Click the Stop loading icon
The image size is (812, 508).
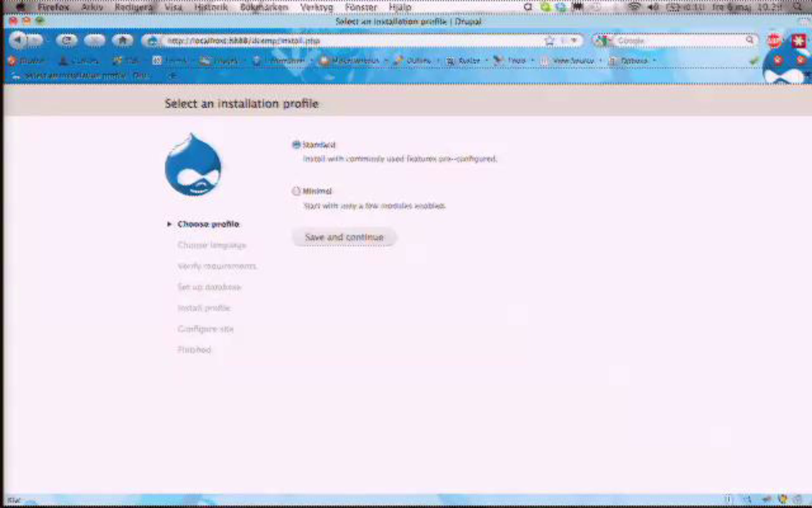pos(95,41)
